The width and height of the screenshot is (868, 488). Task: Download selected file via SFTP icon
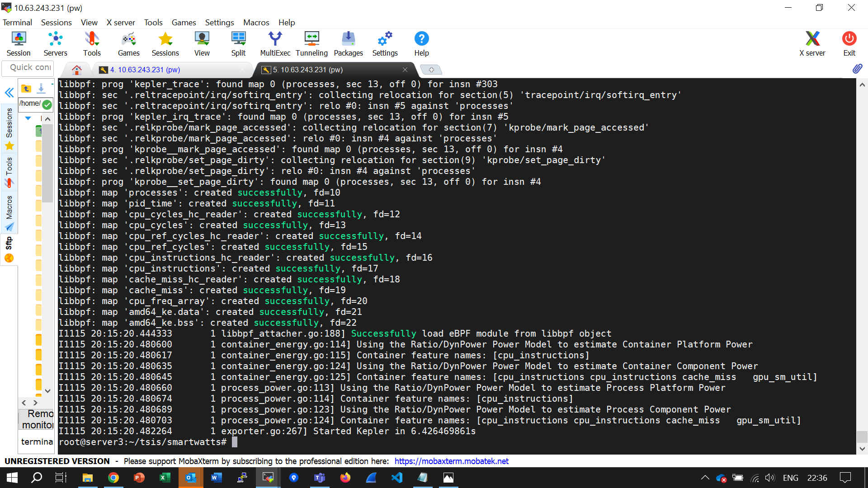click(41, 89)
